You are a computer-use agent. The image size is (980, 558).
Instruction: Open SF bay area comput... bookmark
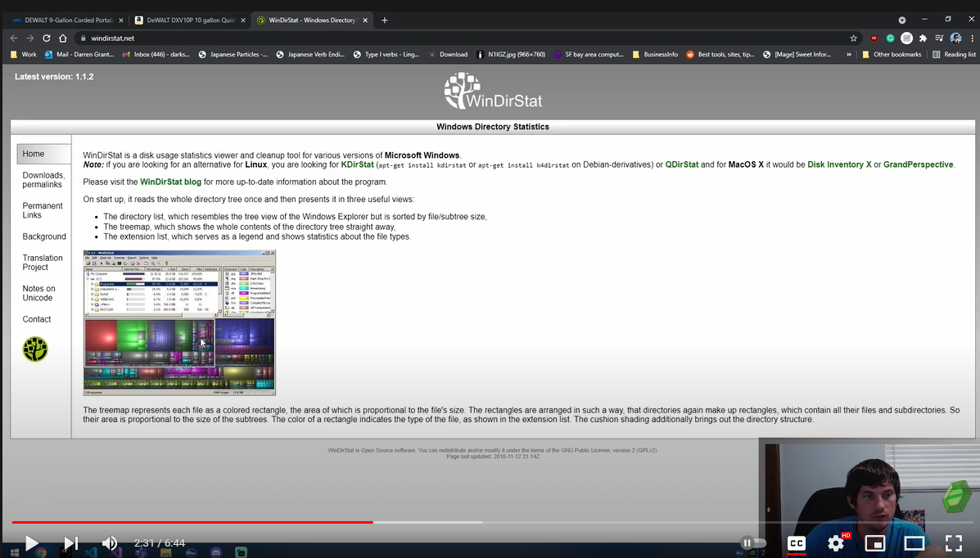point(588,54)
